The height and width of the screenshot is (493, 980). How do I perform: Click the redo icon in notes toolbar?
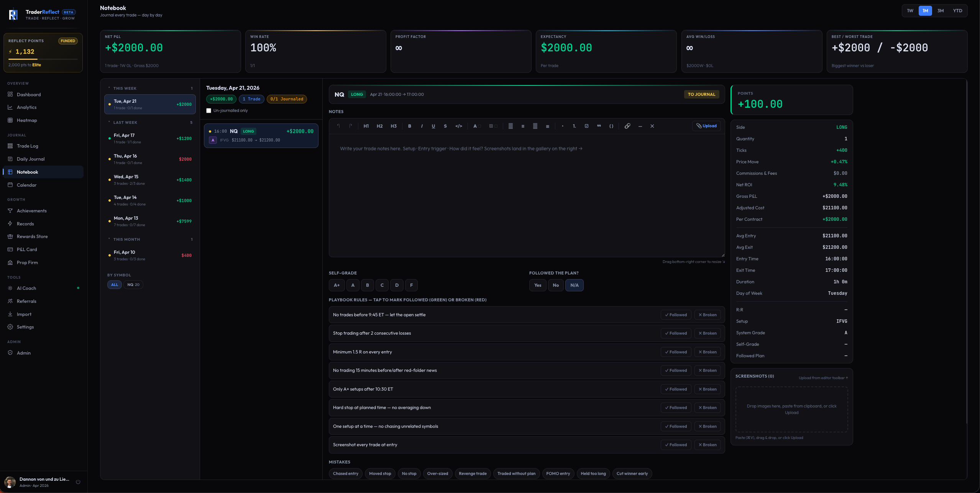tap(350, 126)
